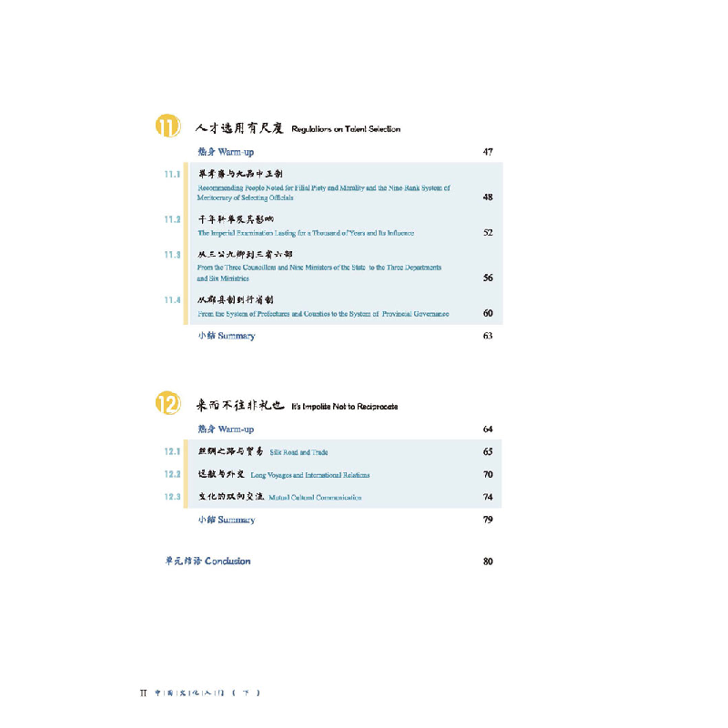Click page number 52

pyautogui.click(x=488, y=233)
